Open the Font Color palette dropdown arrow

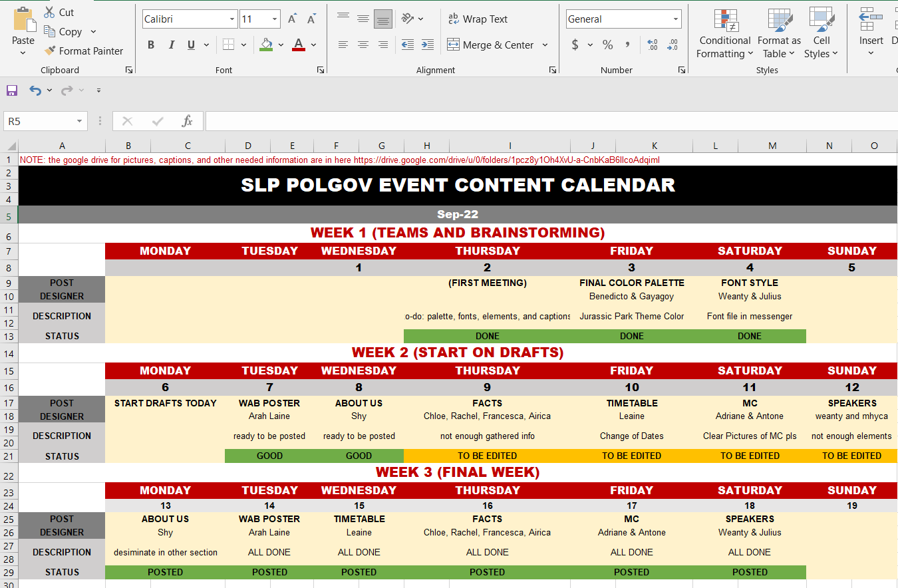313,45
